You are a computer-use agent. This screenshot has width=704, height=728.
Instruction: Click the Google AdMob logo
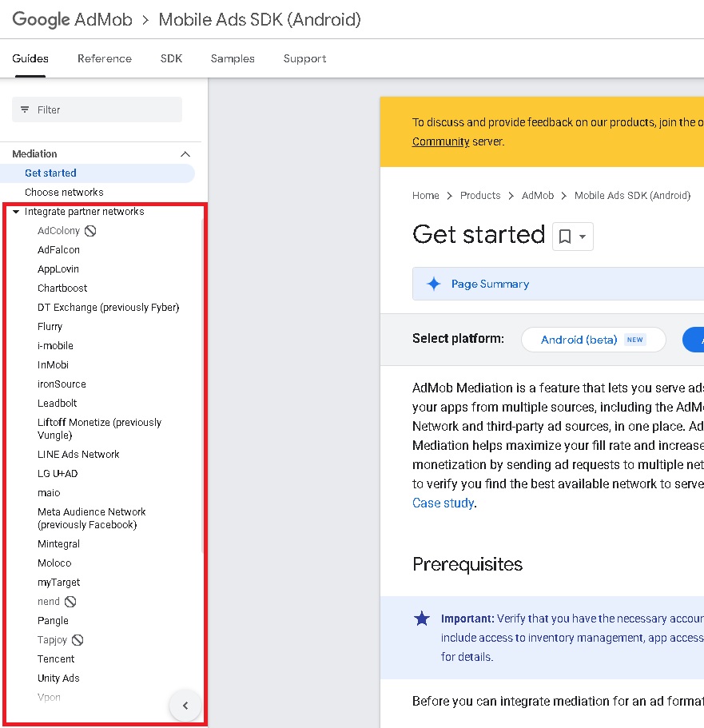72,19
